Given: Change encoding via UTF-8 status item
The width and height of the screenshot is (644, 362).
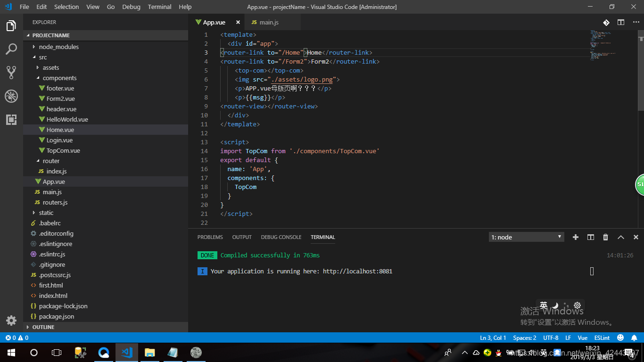Looking at the screenshot, I should pos(551,337).
